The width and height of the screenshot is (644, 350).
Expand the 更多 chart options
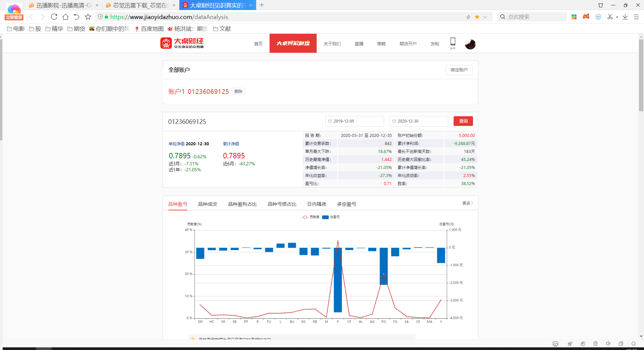pos(467,203)
